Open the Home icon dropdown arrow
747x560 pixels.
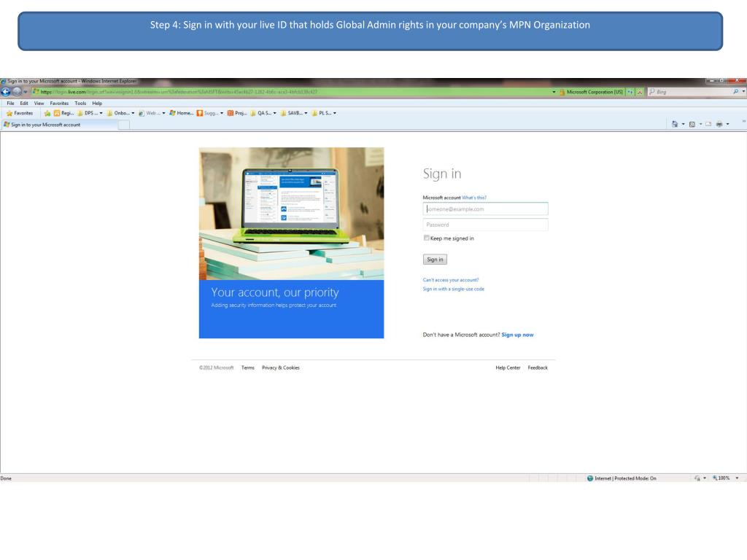tap(683, 124)
